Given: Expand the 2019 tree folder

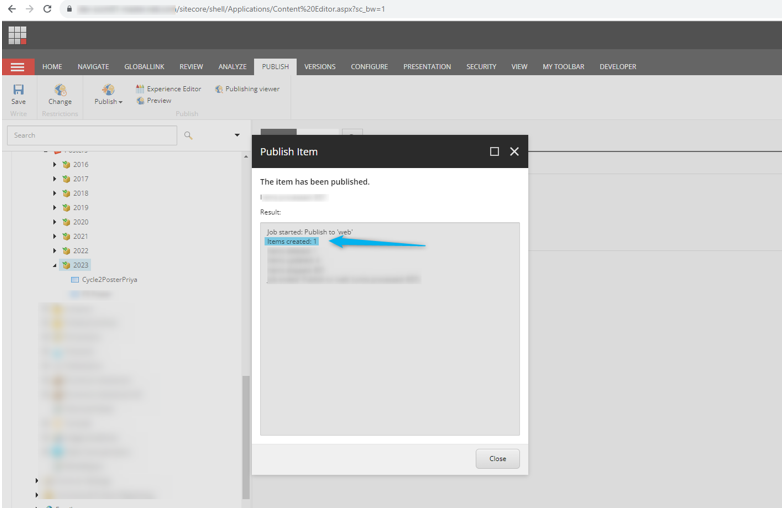Looking at the screenshot, I should [54, 208].
